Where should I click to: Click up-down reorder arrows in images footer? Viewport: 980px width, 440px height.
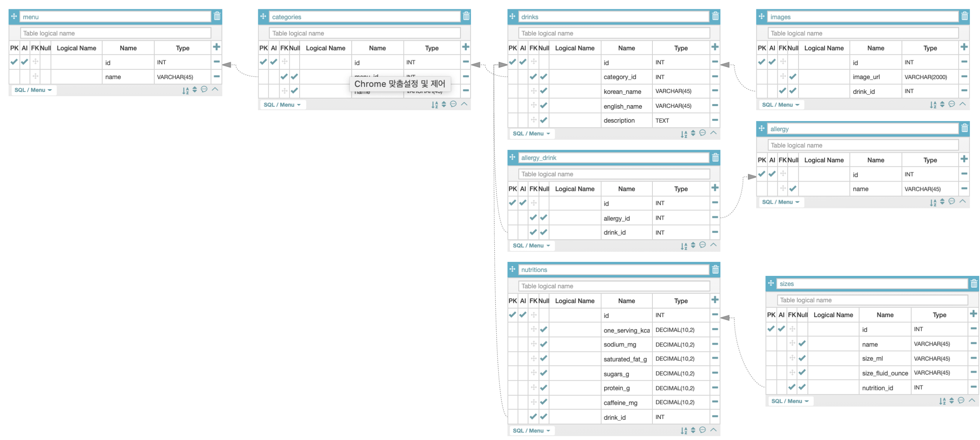[942, 104]
